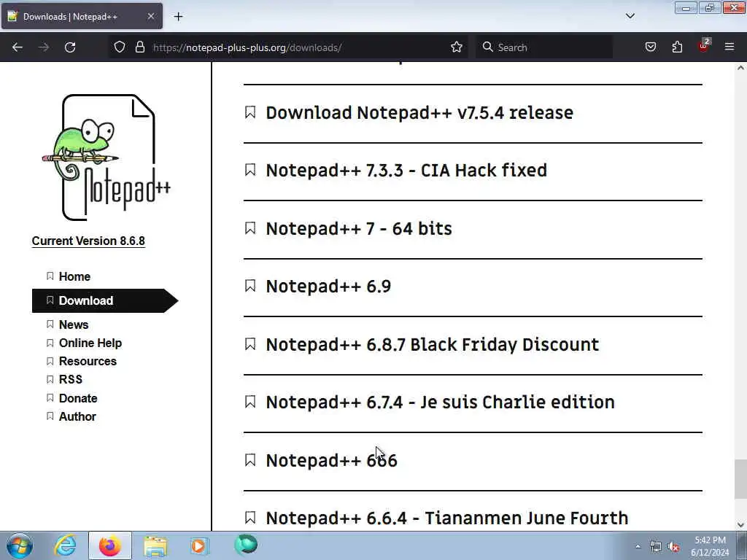The image size is (747, 560).
Task: Open Current Version 8.6.8 link
Action: click(88, 241)
